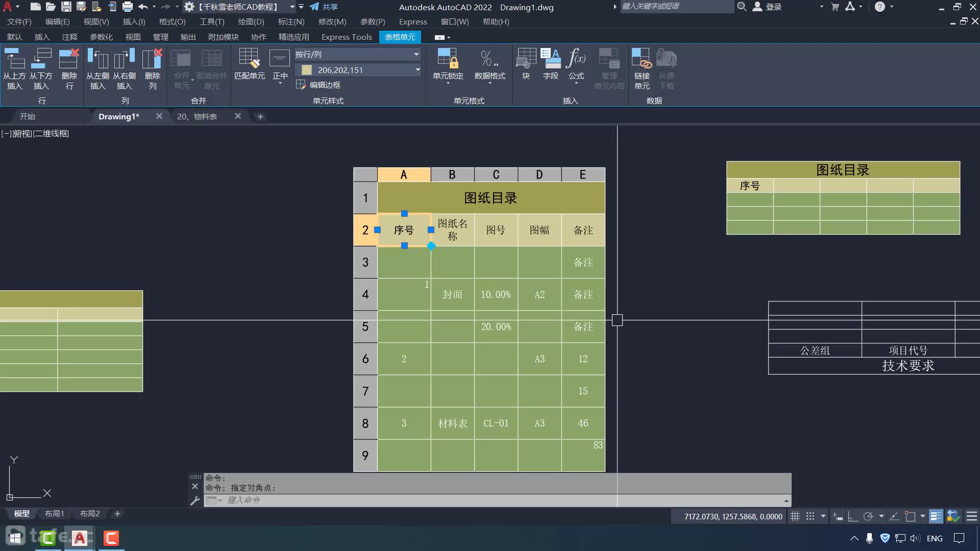Toggle ortho mode in status bar
The width and height of the screenshot is (980, 551).
click(852, 516)
